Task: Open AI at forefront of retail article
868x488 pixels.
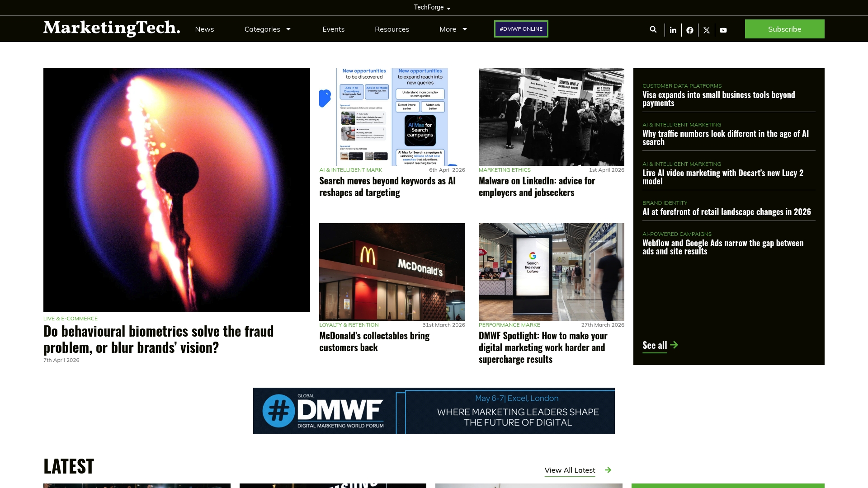Action: tap(726, 212)
